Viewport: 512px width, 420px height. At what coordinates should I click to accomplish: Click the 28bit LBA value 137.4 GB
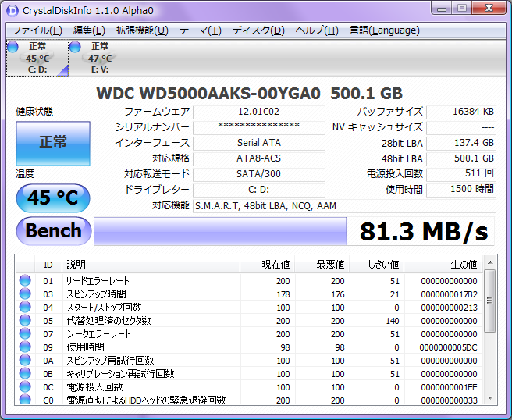[461, 143]
